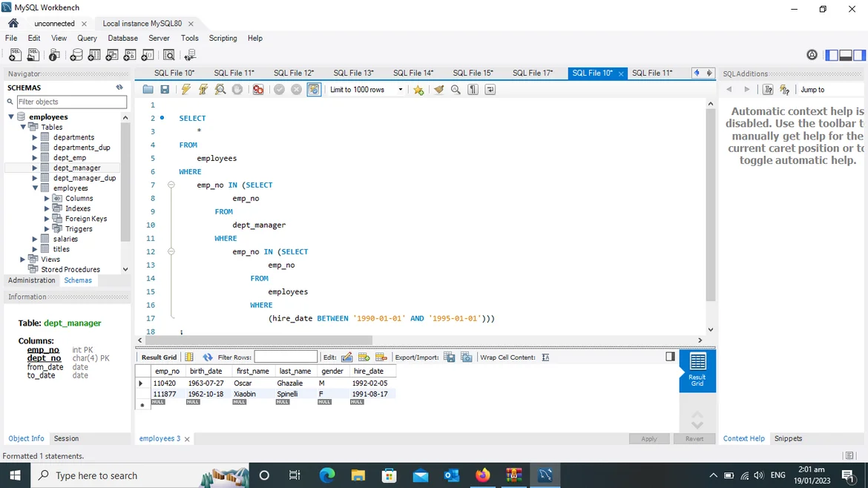Viewport: 868px width, 488px height.
Task: Export recordset to external file
Action: tap(450, 357)
